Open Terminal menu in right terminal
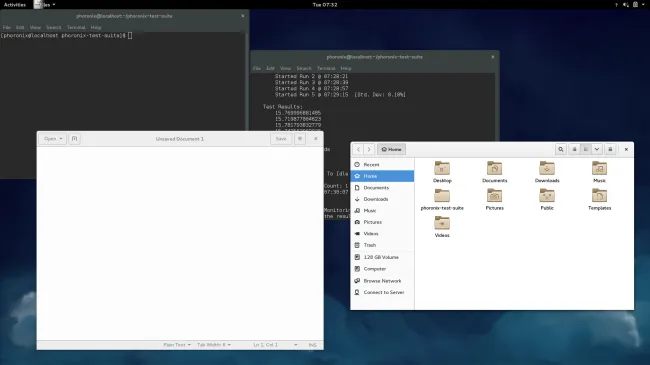 (326, 68)
